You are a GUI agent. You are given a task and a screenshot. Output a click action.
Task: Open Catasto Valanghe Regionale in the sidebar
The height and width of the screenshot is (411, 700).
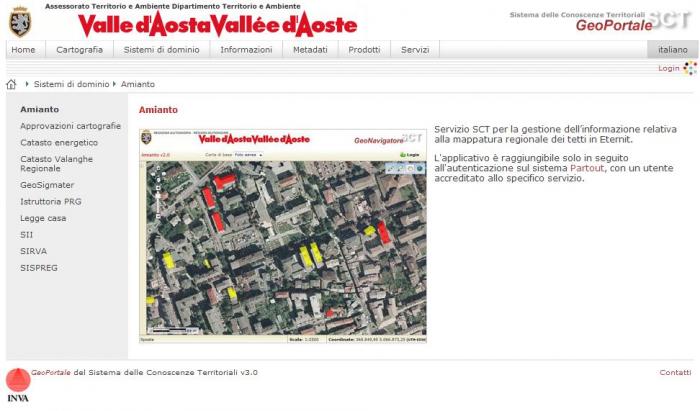(57, 164)
